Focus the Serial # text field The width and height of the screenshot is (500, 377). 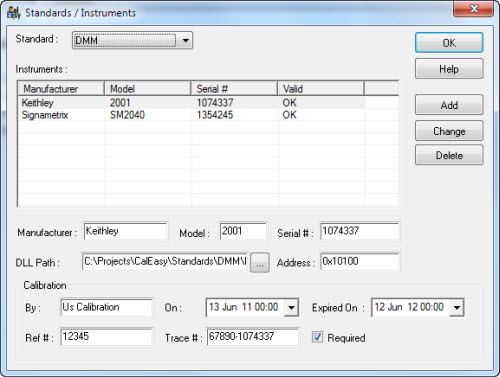[x=360, y=231]
